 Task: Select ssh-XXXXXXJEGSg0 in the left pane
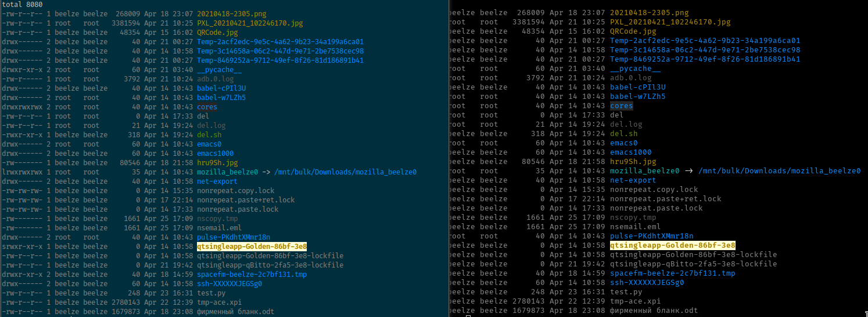(x=230, y=283)
